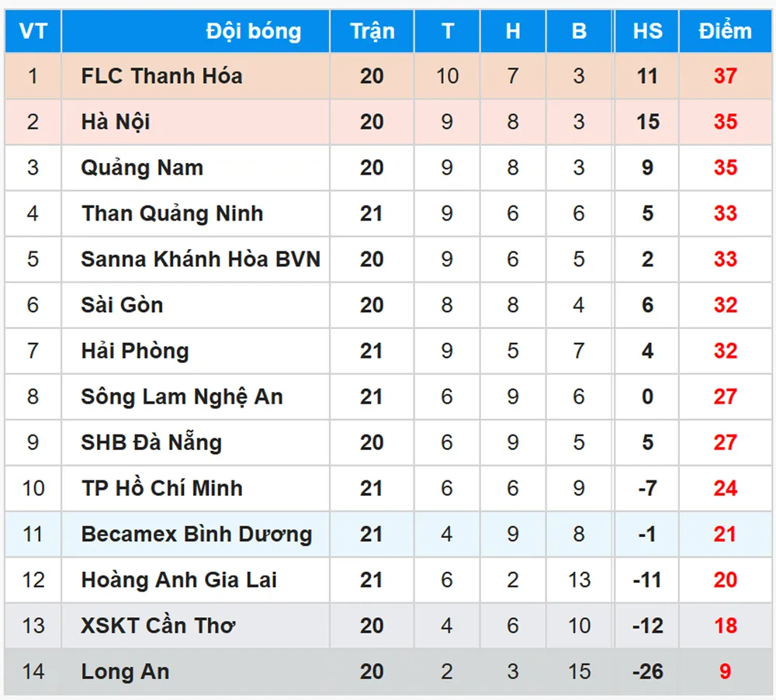Select TP Hồ Chí Minh team name
The height and width of the screenshot is (700, 776).
(x=161, y=488)
